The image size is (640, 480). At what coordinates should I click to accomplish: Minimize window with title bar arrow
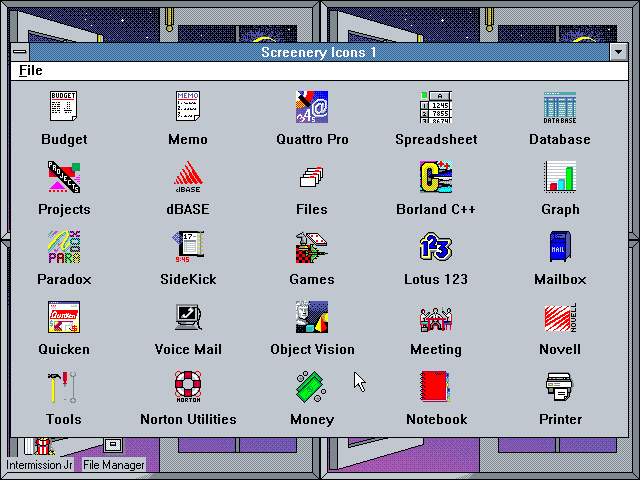pos(618,52)
